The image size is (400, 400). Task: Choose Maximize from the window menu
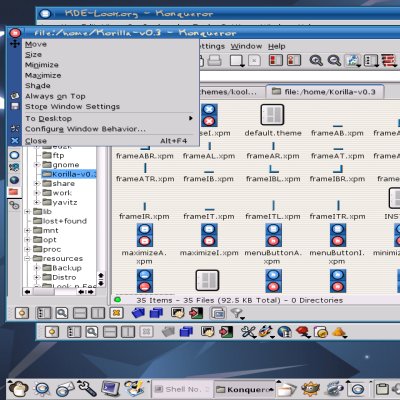click(x=111, y=75)
